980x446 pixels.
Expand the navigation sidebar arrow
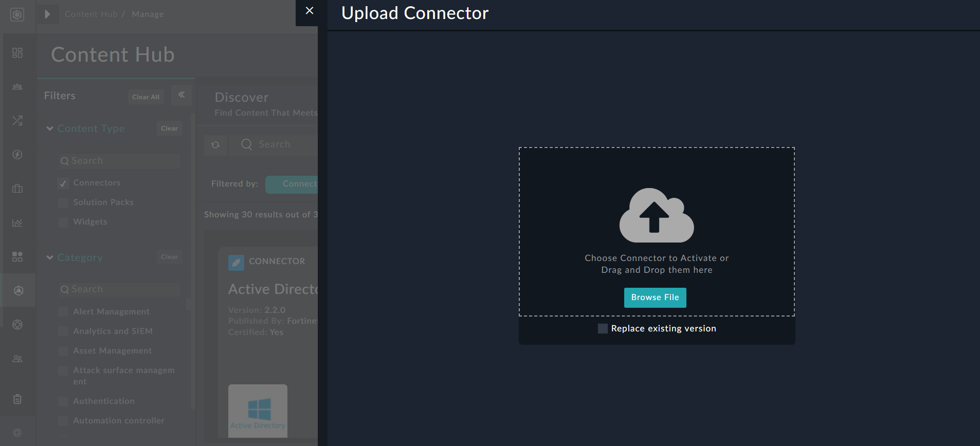(x=47, y=14)
